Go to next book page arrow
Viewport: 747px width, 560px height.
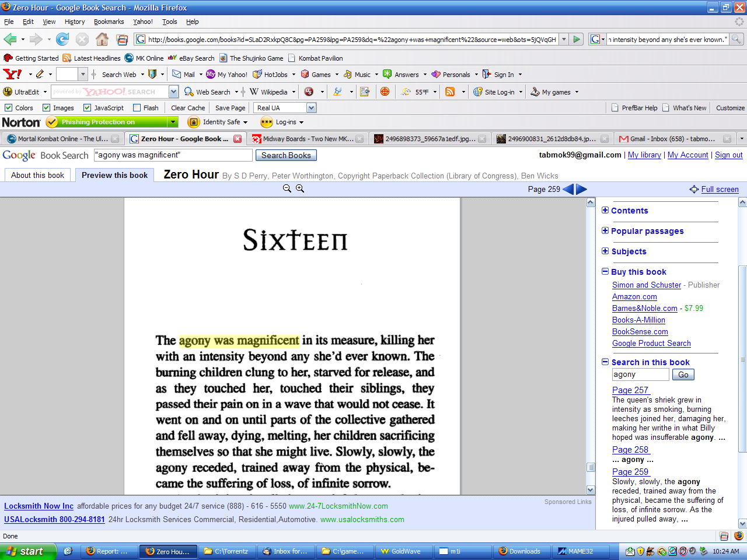click(x=581, y=189)
